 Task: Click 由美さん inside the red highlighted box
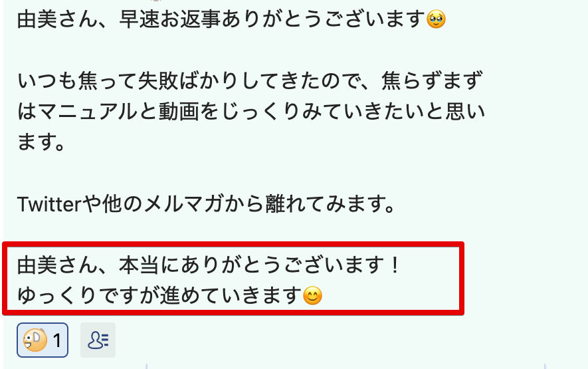click(57, 265)
